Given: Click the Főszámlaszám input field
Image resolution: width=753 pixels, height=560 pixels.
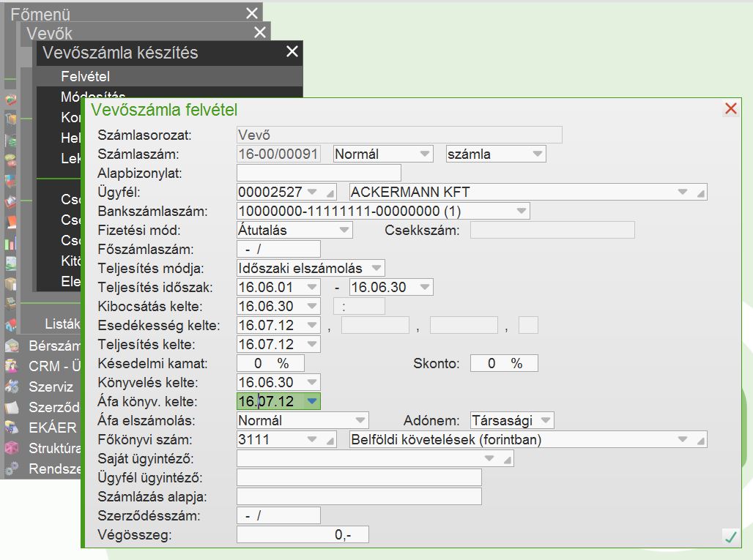Looking at the screenshot, I should click(278, 249).
